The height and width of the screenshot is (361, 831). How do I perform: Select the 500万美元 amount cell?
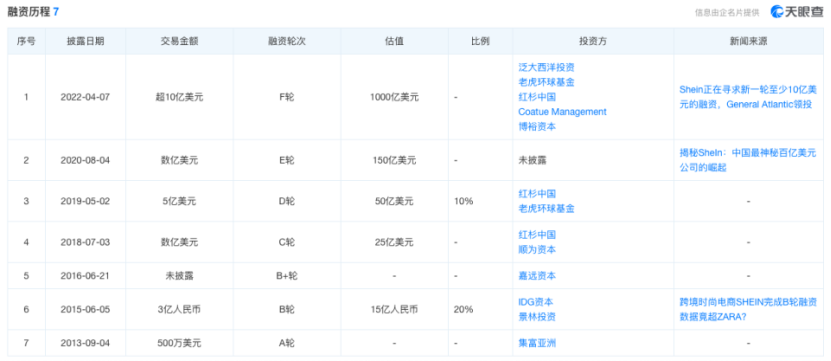pyautogui.click(x=179, y=344)
